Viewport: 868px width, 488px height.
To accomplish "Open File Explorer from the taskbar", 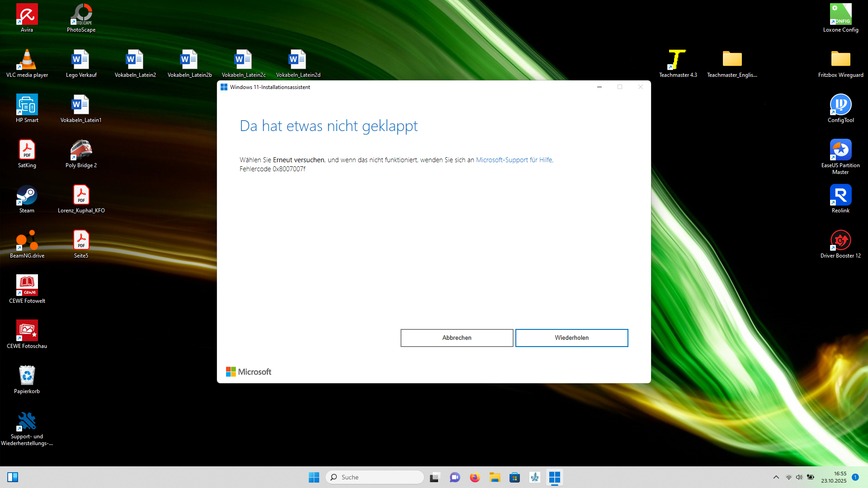I will 495,477.
